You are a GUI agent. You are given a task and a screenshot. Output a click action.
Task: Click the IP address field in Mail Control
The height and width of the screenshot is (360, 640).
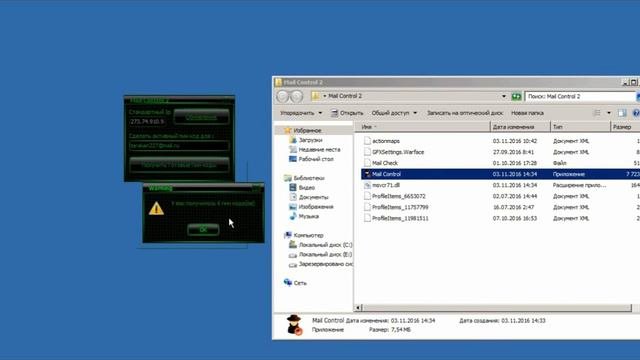[147, 122]
